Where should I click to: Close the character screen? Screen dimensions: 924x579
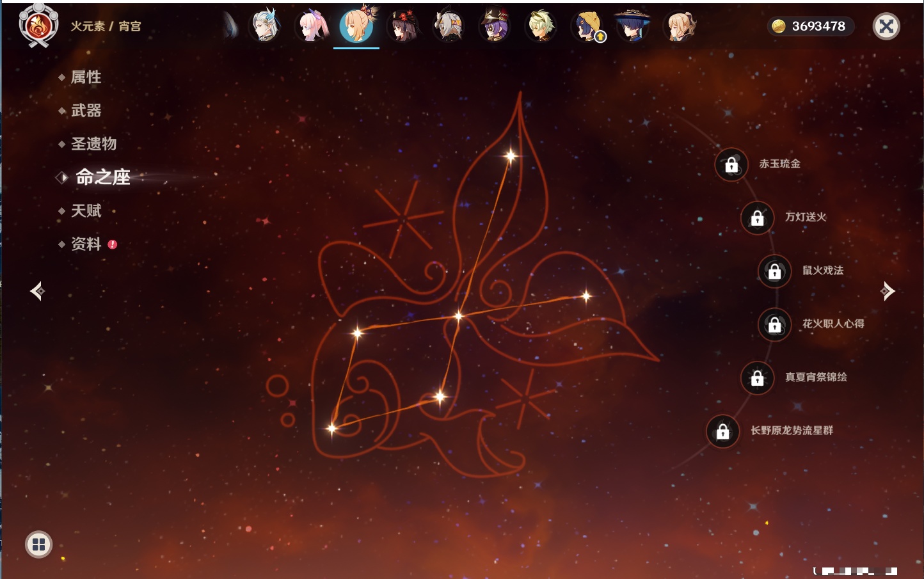click(886, 26)
